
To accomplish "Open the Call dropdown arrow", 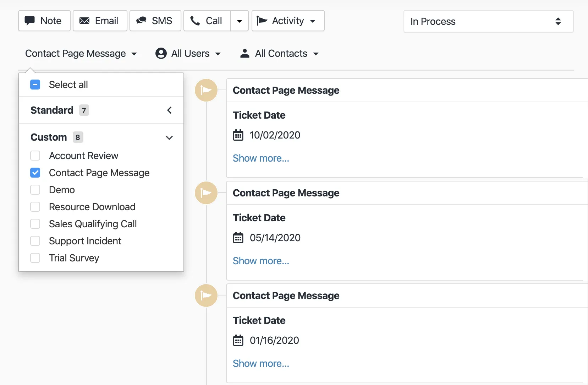I will pos(240,21).
